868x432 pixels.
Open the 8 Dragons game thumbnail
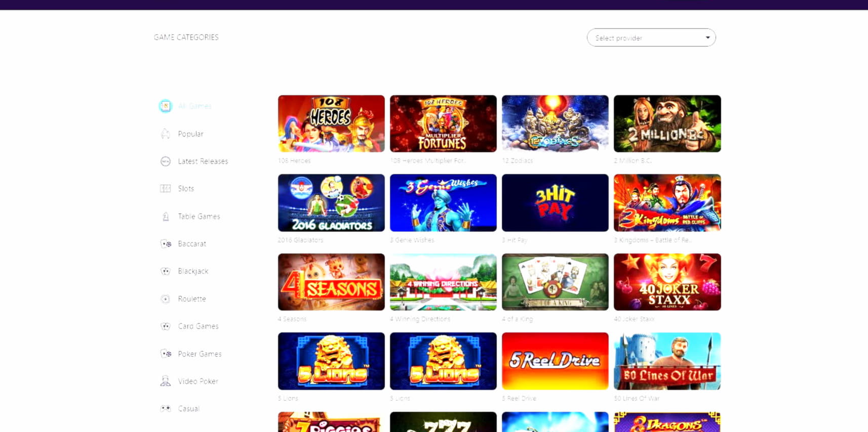click(x=667, y=422)
